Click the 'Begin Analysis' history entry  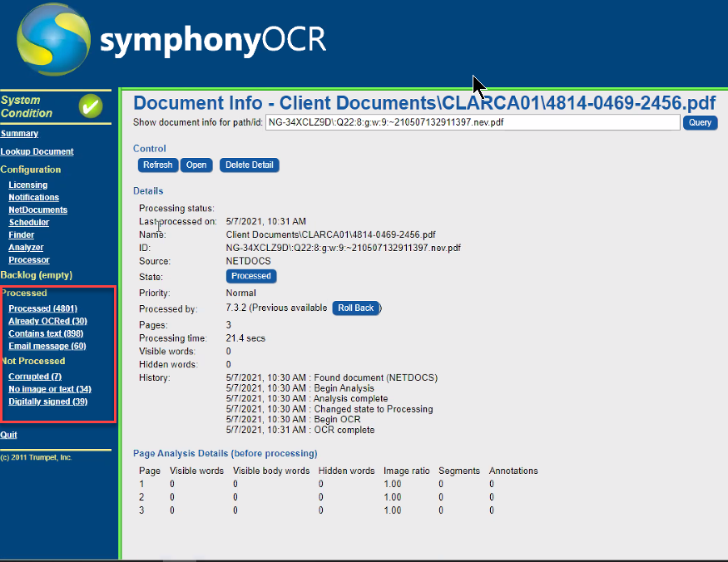(x=344, y=388)
